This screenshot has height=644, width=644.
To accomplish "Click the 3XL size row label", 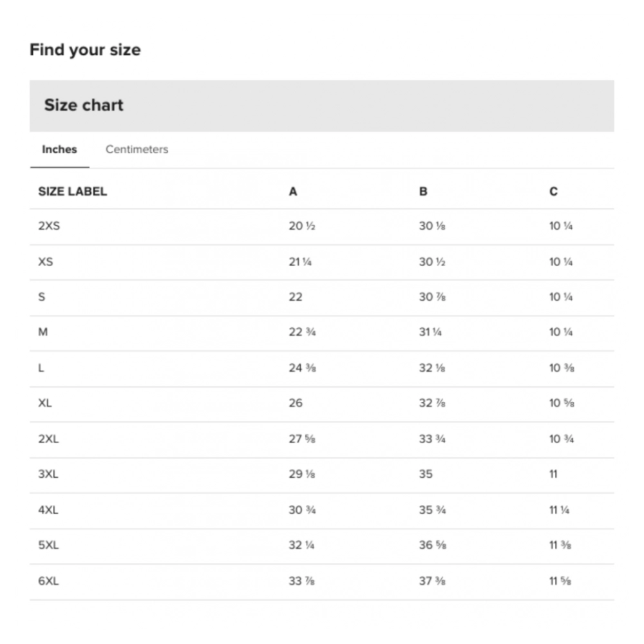I will pos(48,474).
